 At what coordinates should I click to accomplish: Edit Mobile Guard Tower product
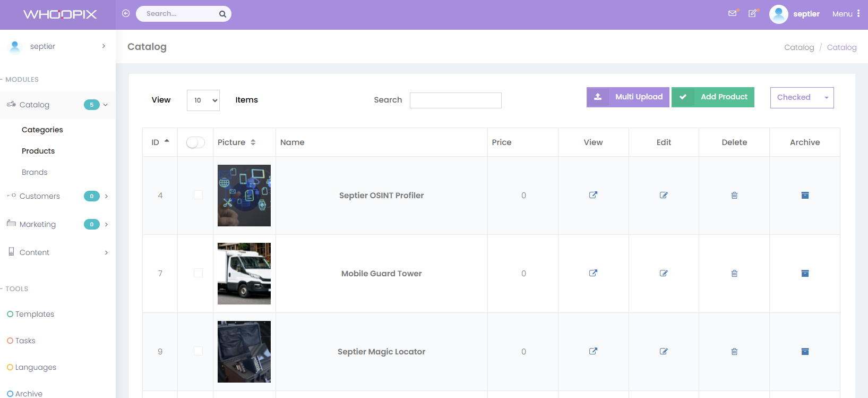pos(664,273)
